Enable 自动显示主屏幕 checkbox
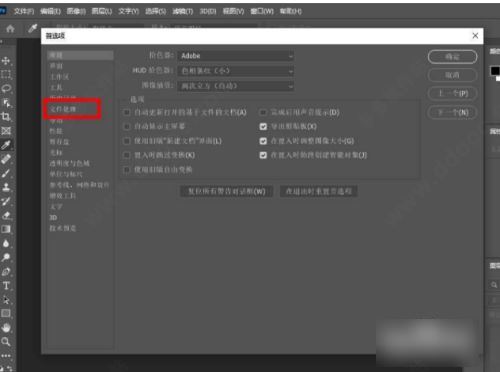The width and height of the screenshot is (500, 372). coord(127,127)
